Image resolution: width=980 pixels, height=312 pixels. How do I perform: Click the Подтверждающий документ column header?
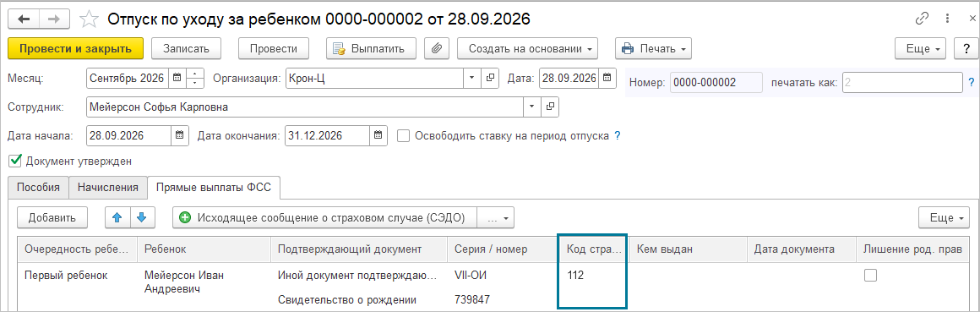point(359,249)
